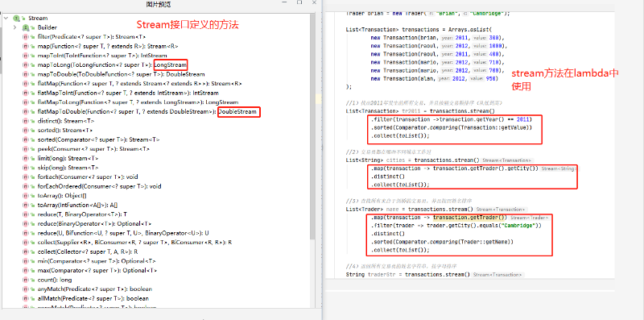Click the Stream interface icon
Image resolution: width=644 pixels, height=320 pixels.
pos(16,18)
